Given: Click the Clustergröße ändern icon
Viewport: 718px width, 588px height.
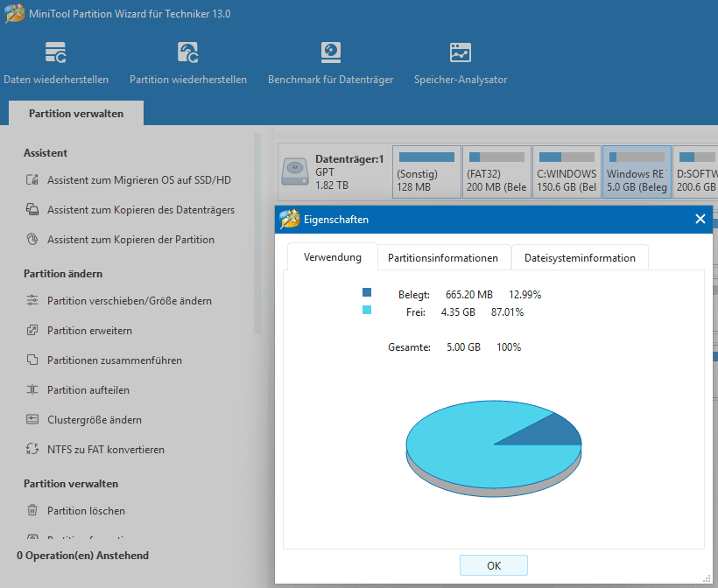Looking at the screenshot, I should (32, 419).
